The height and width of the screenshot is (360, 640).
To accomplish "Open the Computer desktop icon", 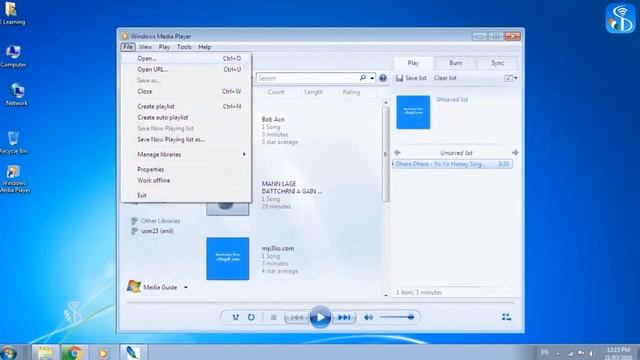I will pyautogui.click(x=13, y=56).
